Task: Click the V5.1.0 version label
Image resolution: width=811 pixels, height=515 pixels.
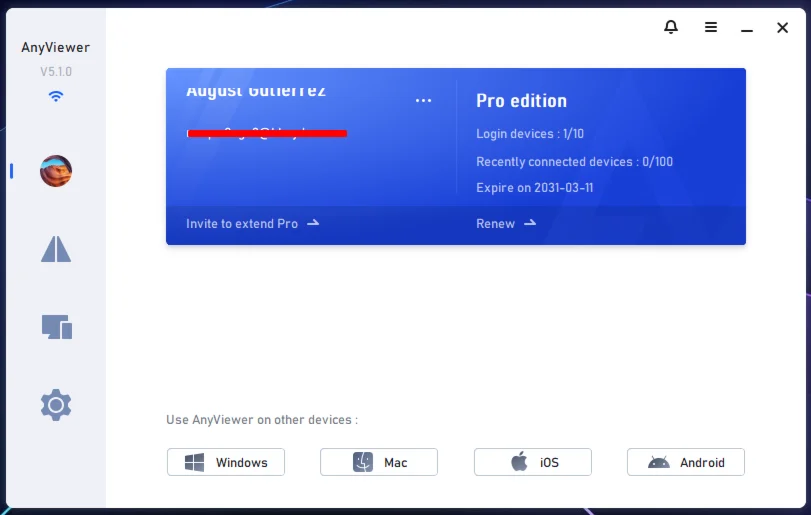Action: click(x=56, y=71)
